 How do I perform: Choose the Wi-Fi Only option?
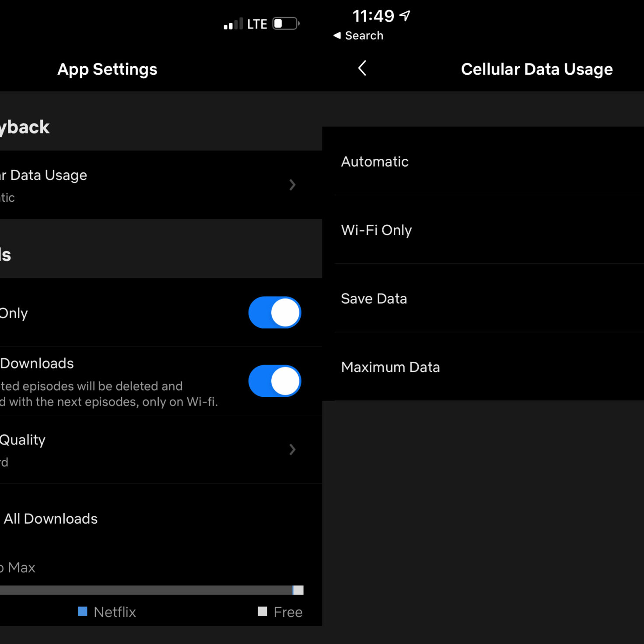point(483,230)
